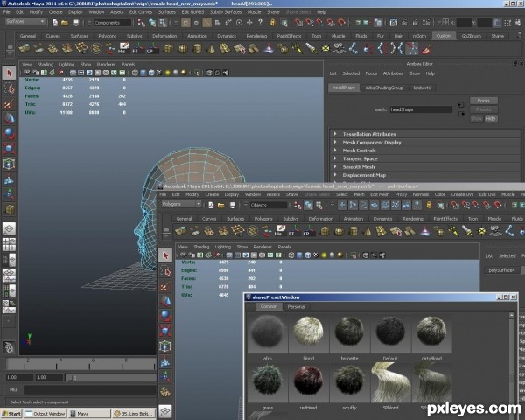Click the polygon cube shelf icon in the back window
The image size is (525, 420).
[x=168, y=49]
